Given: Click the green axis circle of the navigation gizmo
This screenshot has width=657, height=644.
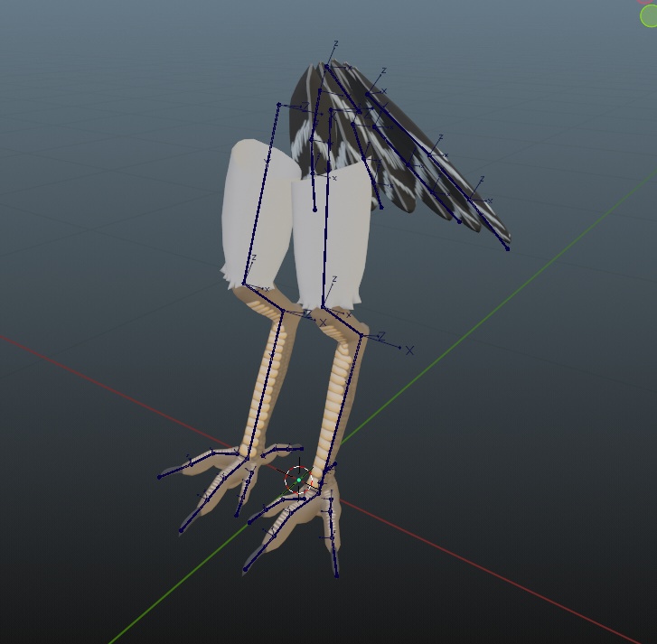Looking at the screenshot, I should 649,16.
